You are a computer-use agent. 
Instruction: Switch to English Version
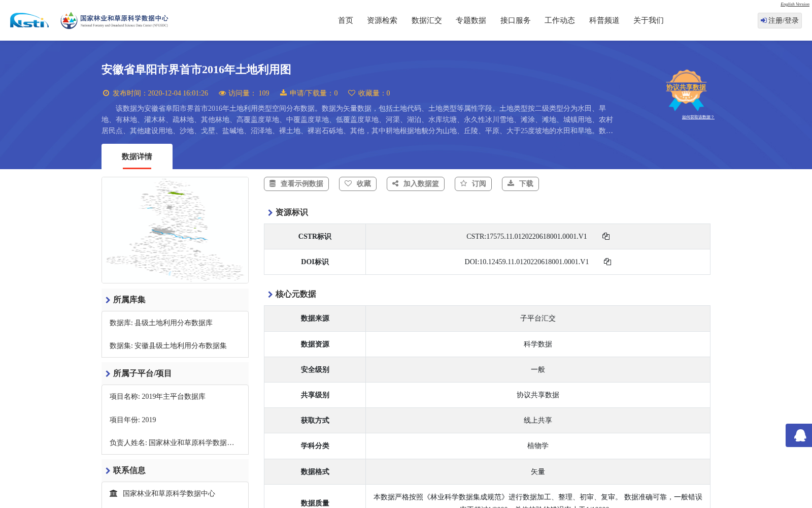point(795,4)
